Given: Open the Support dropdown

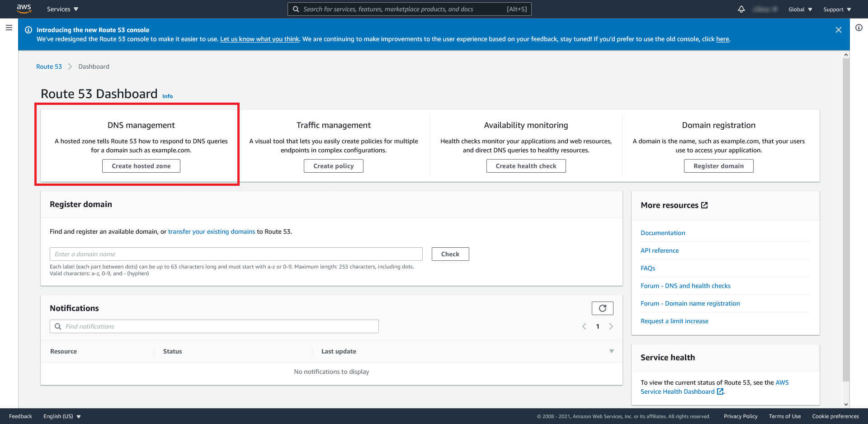Looking at the screenshot, I should tap(837, 9).
